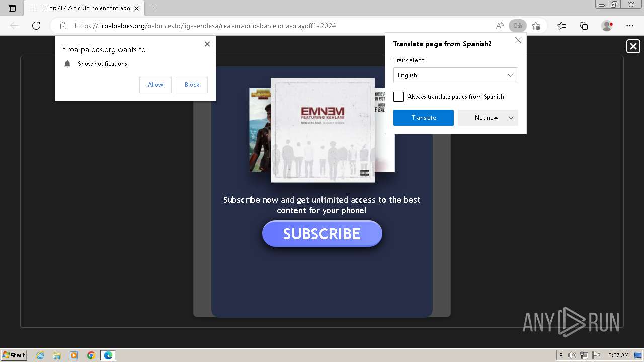Viewport: 644px width, 362px height.
Task: View site info via the lock icon
Action: pyautogui.click(x=63, y=26)
